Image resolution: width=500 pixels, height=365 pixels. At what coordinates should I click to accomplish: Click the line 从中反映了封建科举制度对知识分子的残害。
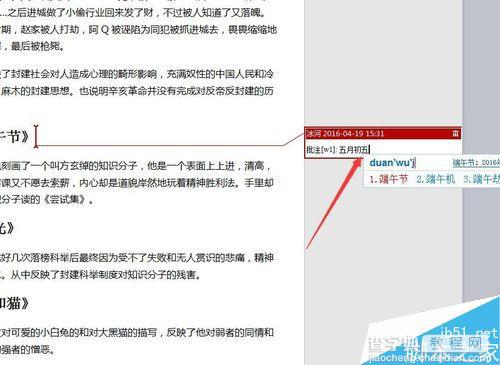[105, 275]
